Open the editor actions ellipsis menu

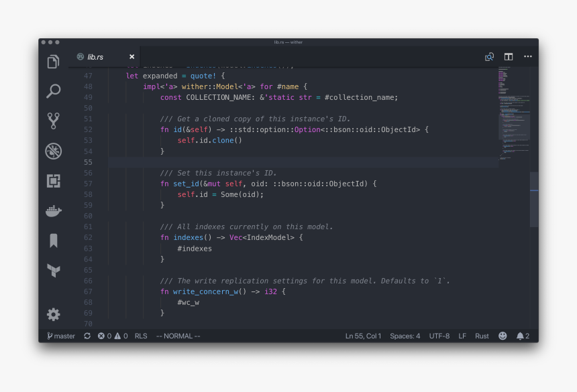point(527,56)
